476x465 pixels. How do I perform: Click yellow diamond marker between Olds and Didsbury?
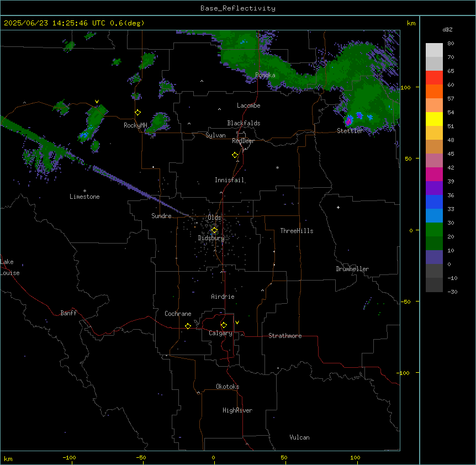(x=214, y=230)
